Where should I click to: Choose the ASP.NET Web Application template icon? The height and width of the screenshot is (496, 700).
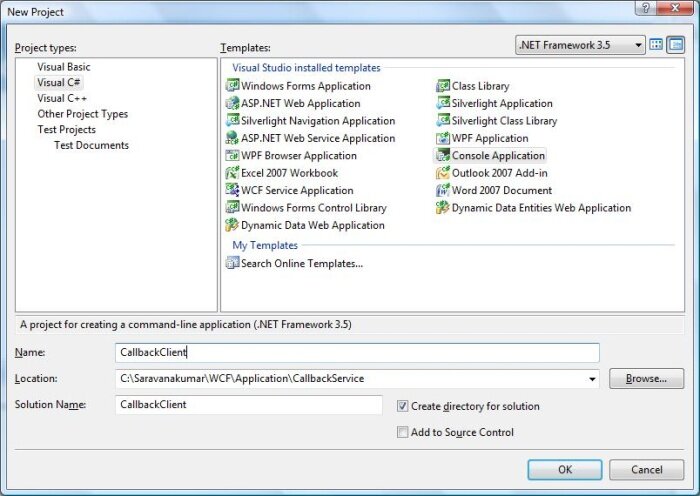tap(233, 104)
